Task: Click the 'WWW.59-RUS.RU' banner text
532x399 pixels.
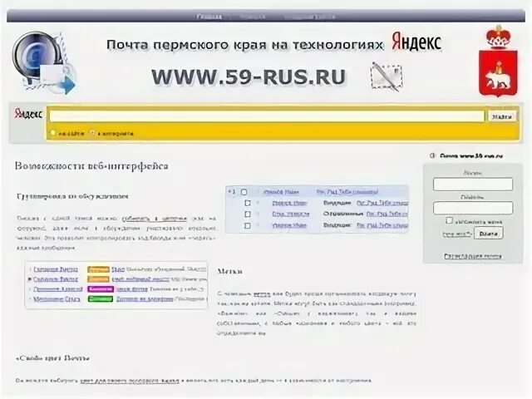Action: pos(249,76)
